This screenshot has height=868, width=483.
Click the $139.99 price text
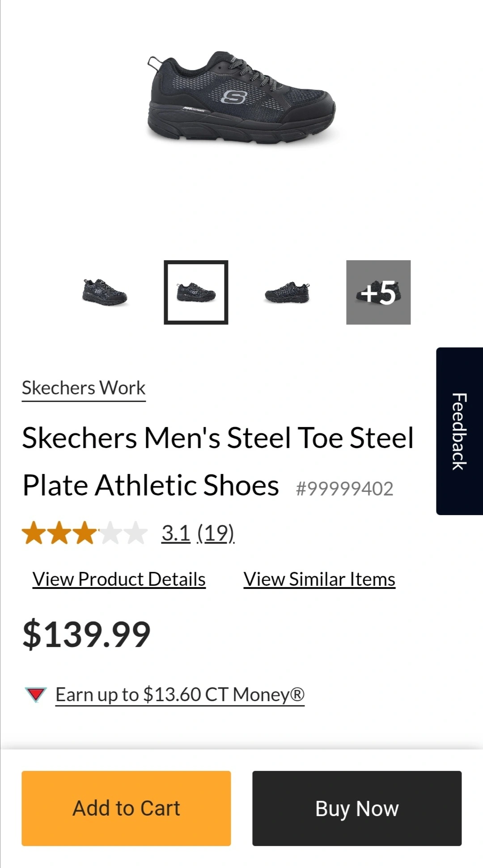coord(87,634)
